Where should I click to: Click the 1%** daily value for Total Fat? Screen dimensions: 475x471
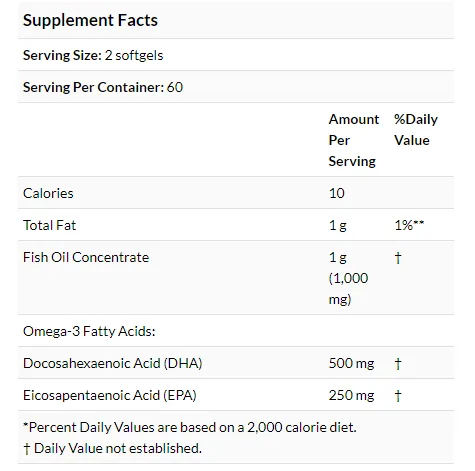click(x=409, y=225)
